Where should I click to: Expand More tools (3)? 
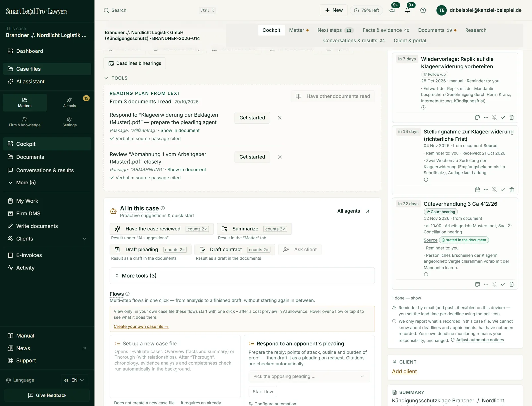click(242, 276)
